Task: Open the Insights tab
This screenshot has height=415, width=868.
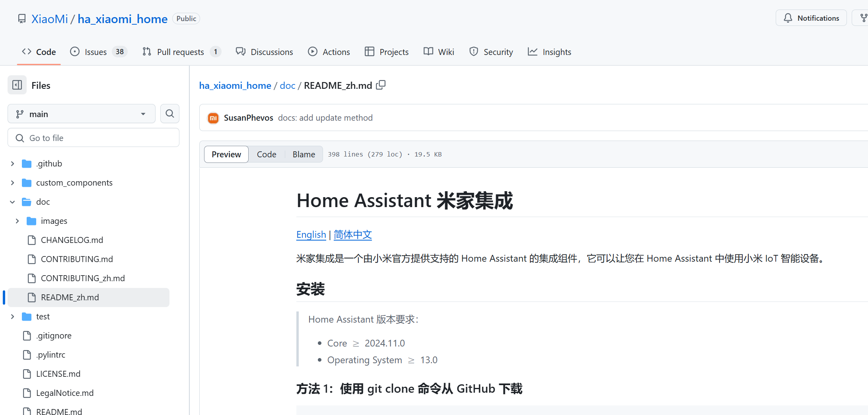Action: point(549,52)
